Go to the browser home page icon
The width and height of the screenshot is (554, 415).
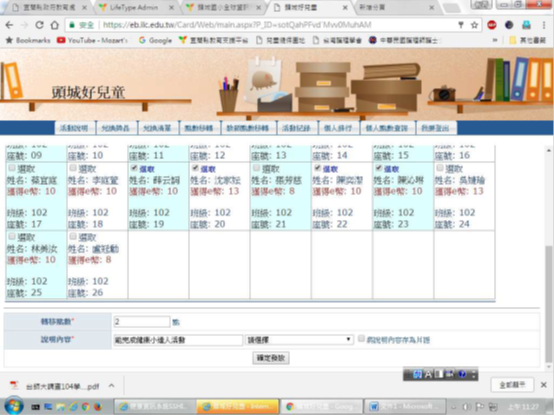(x=54, y=25)
